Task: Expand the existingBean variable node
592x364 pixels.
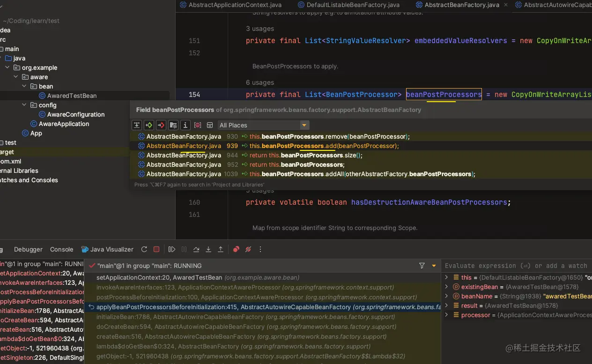Action: tap(447, 287)
